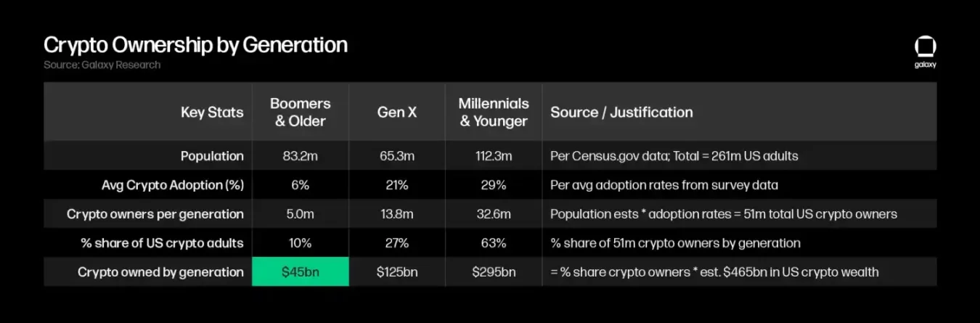Select the 112.3m population cell
The width and height of the screenshot is (980, 323).
click(x=494, y=156)
